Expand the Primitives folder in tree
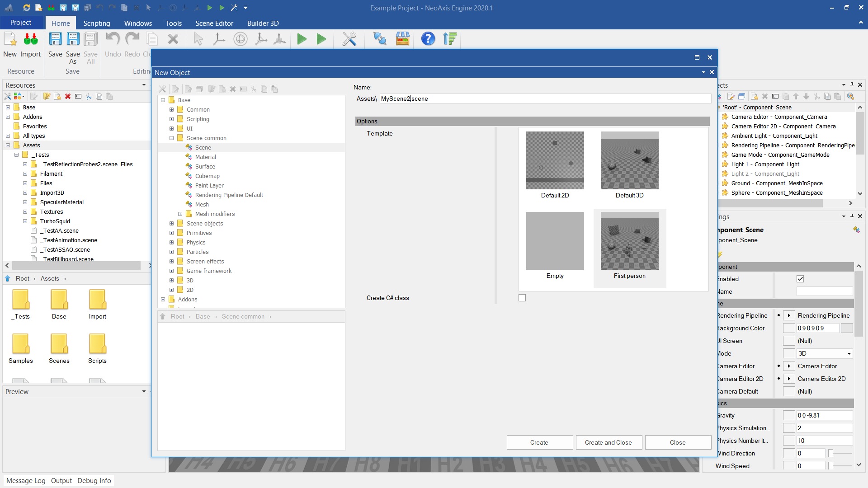Viewport: 868px width, 488px height. click(x=171, y=233)
